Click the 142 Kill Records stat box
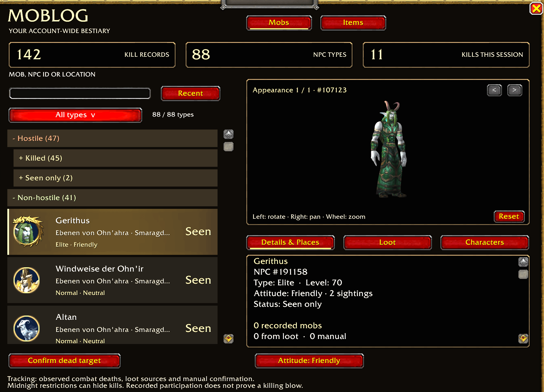 point(92,55)
